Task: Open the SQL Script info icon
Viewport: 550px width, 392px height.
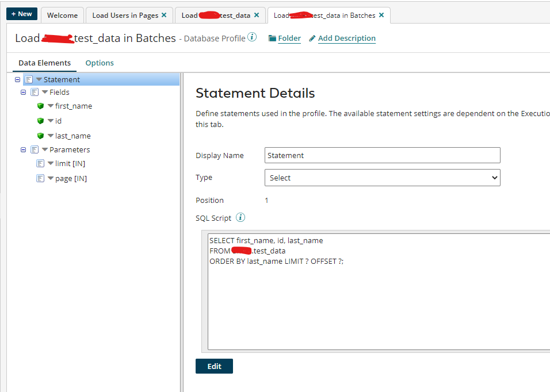Action: (x=240, y=217)
